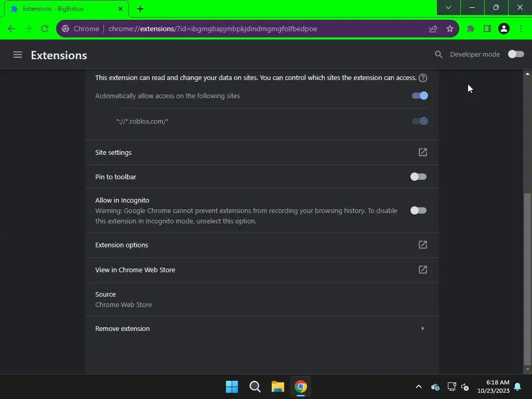Click the muted volume tray icon
This screenshot has height=399, width=532.
pos(465,387)
